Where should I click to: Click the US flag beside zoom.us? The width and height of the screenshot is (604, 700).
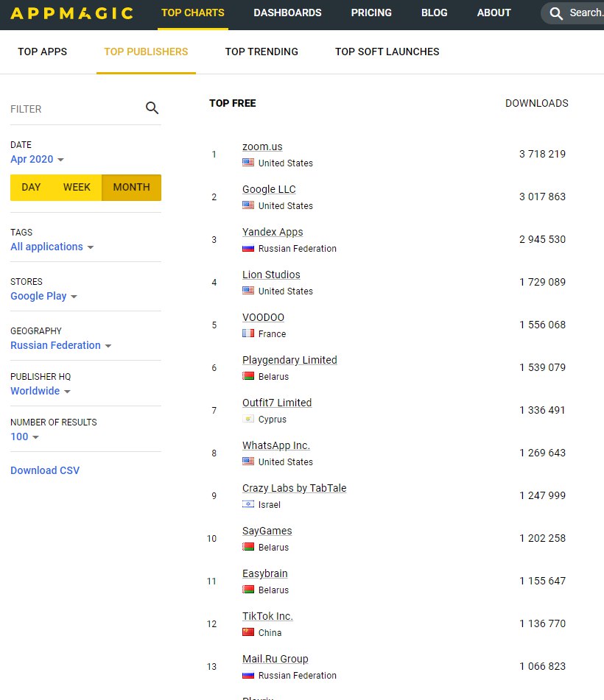click(248, 163)
